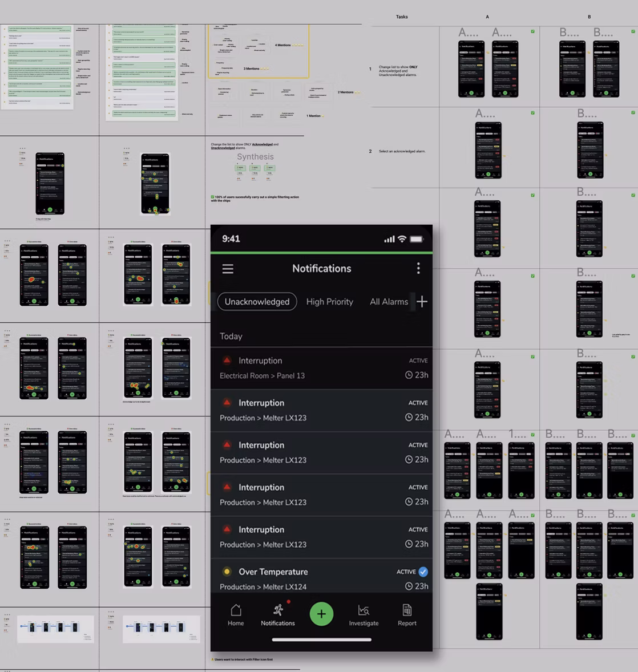The height and width of the screenshot is (672, 638).
Task: Click the clock icon on Over Temperature alarm
Action: [x=409, y=586]
